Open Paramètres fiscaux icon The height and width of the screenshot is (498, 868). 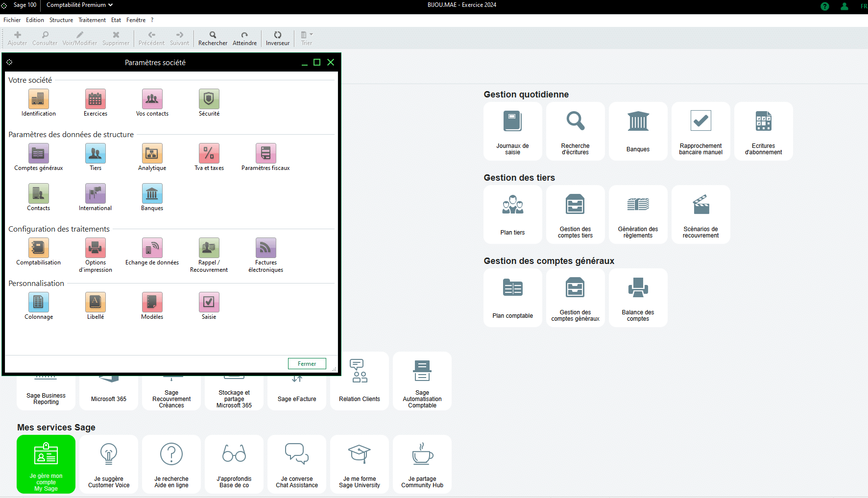point(266,153)
